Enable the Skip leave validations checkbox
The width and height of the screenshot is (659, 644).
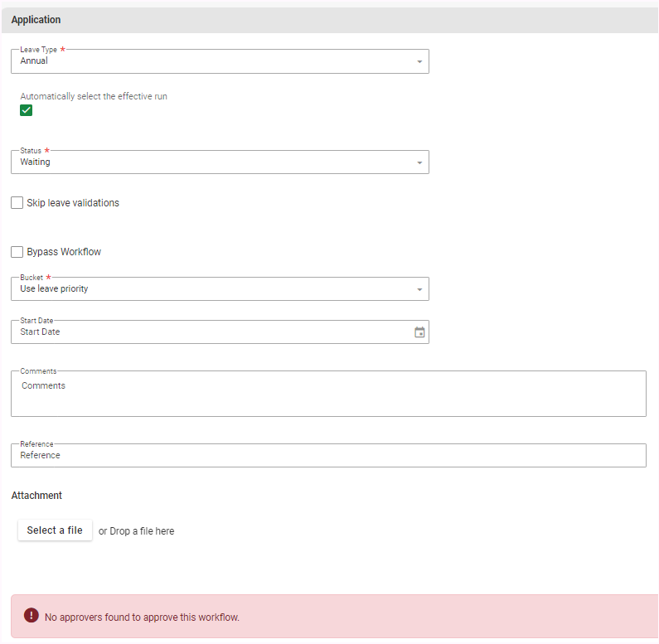17,203
